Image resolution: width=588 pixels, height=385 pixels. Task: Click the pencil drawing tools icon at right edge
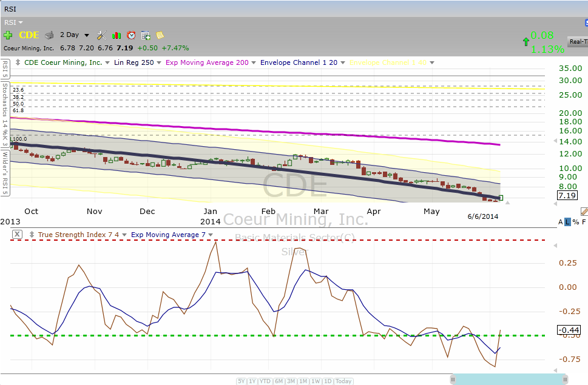tap(584, 212)
